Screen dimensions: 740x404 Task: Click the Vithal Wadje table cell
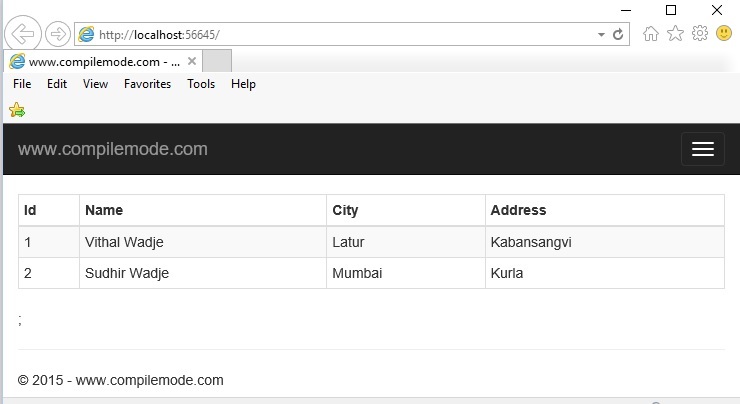124,242
